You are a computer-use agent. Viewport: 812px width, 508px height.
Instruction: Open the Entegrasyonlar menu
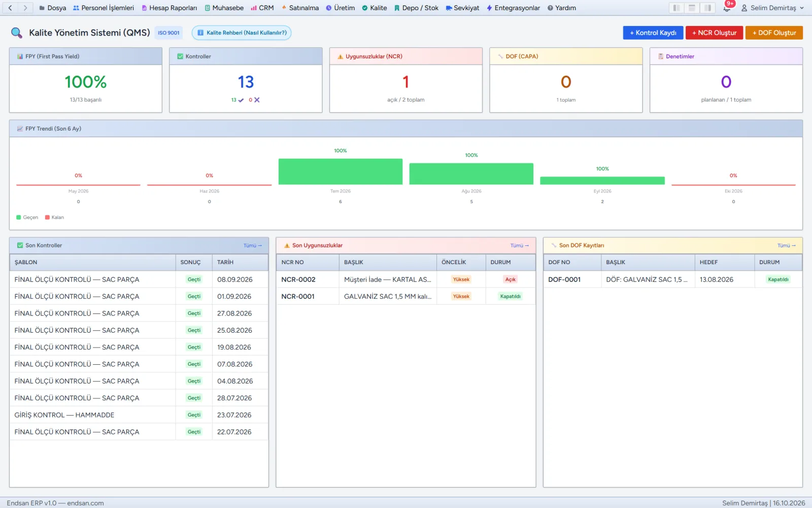coord(513,8)
